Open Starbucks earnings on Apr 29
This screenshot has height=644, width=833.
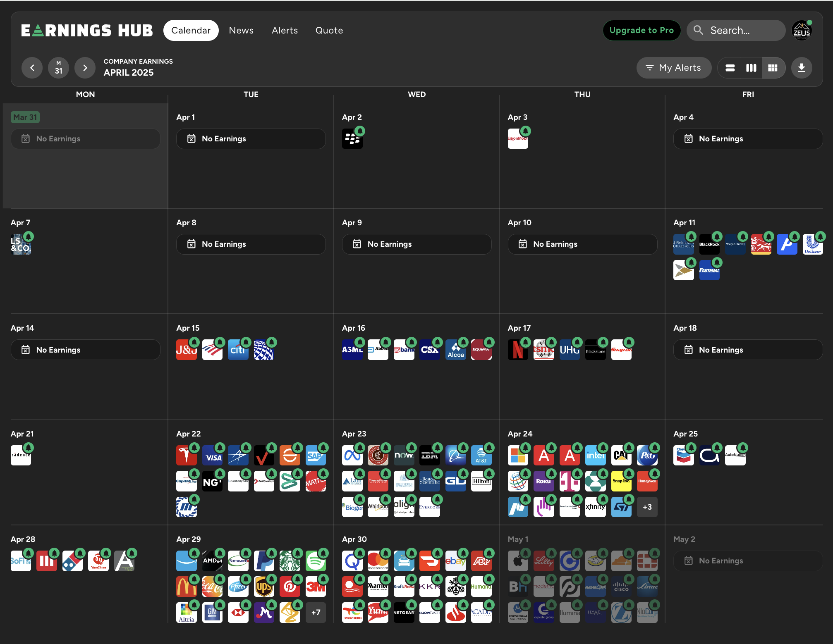[x=290, y=561]
